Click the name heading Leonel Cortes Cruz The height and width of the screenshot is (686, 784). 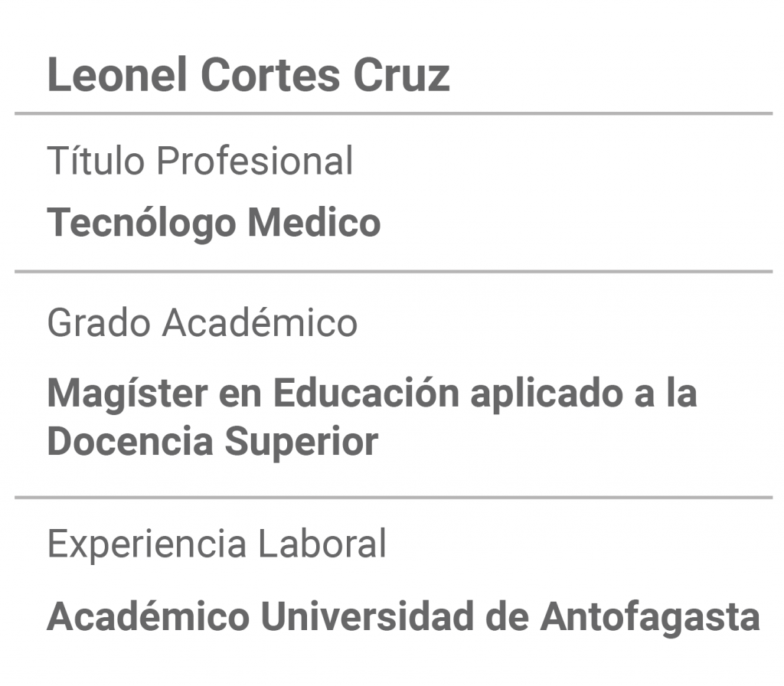(249, 75)
